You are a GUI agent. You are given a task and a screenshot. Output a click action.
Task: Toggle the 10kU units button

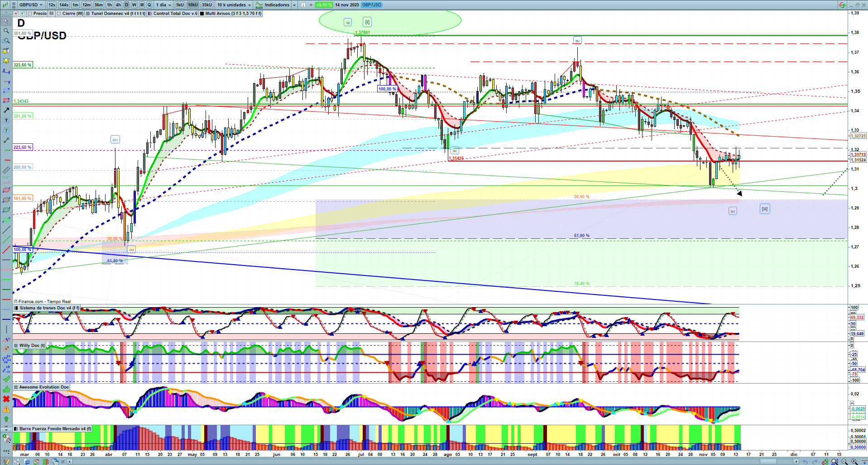click(x=193, y=5)
